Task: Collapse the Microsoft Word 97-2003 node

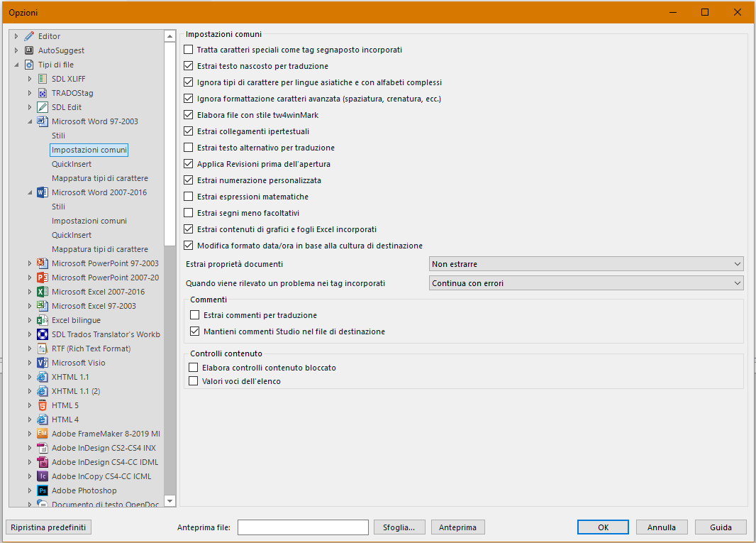Action: pos(29,121)
